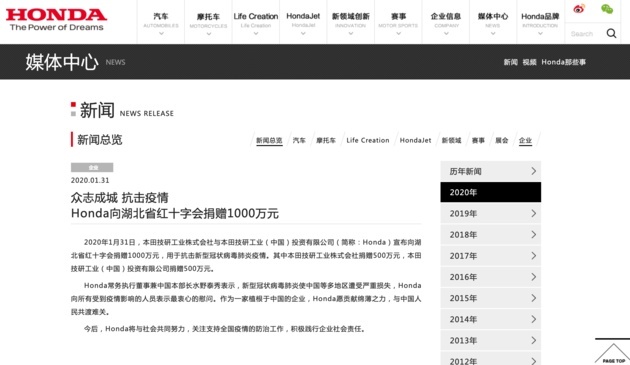Image resolution: width=630 pixels, height=365 pixels.
Task: Select 2020年 in year archive
Action: (491, 192)
